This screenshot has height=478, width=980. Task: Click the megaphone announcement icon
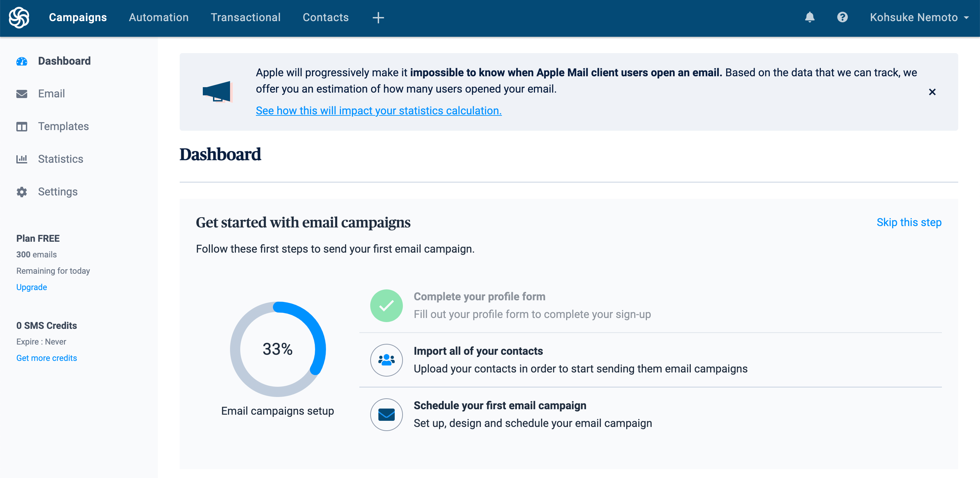click(217, 92)
